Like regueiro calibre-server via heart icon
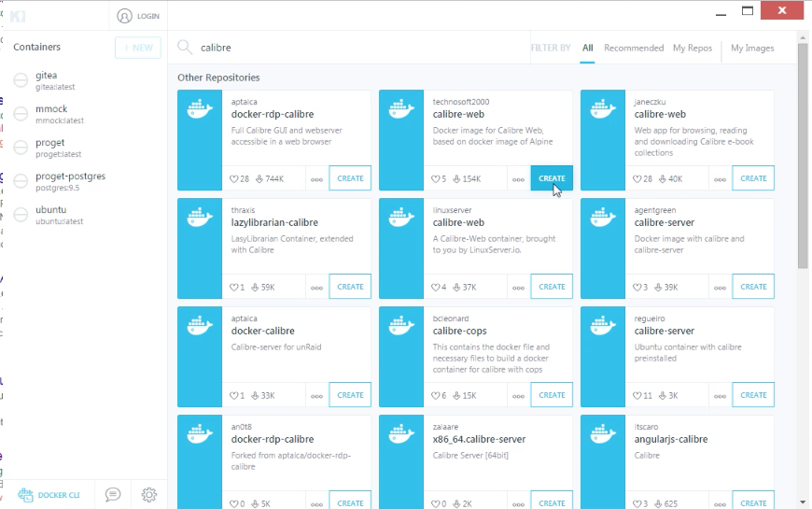The height and width of the screenshot is (509, 812). click(637, 395)
